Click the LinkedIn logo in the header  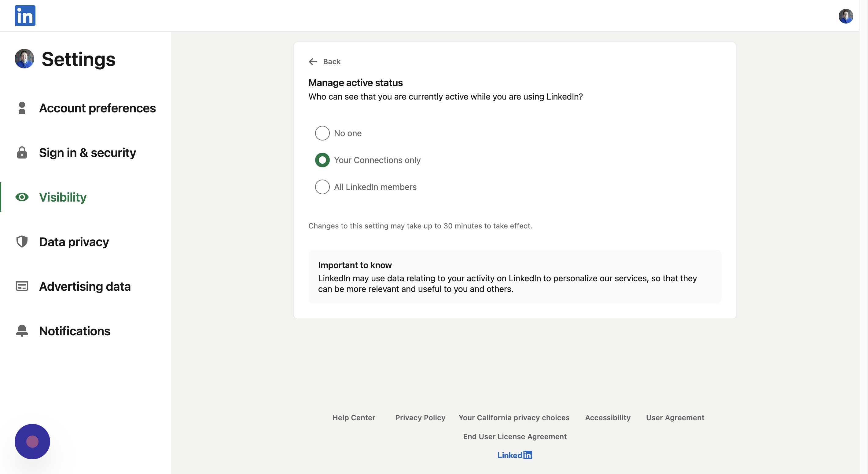click(25, 16)
